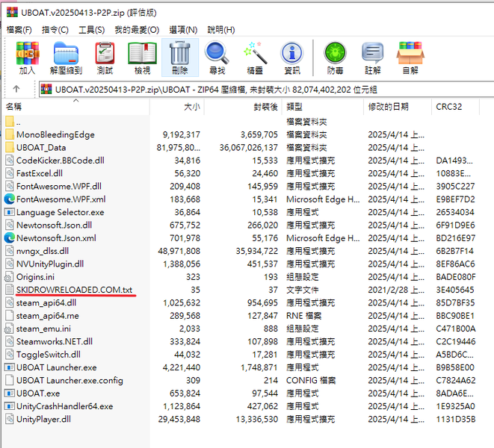Screen dimensions: 494x448
Task: Click date 2021/2/28 entry
Action: click(396, 290)
